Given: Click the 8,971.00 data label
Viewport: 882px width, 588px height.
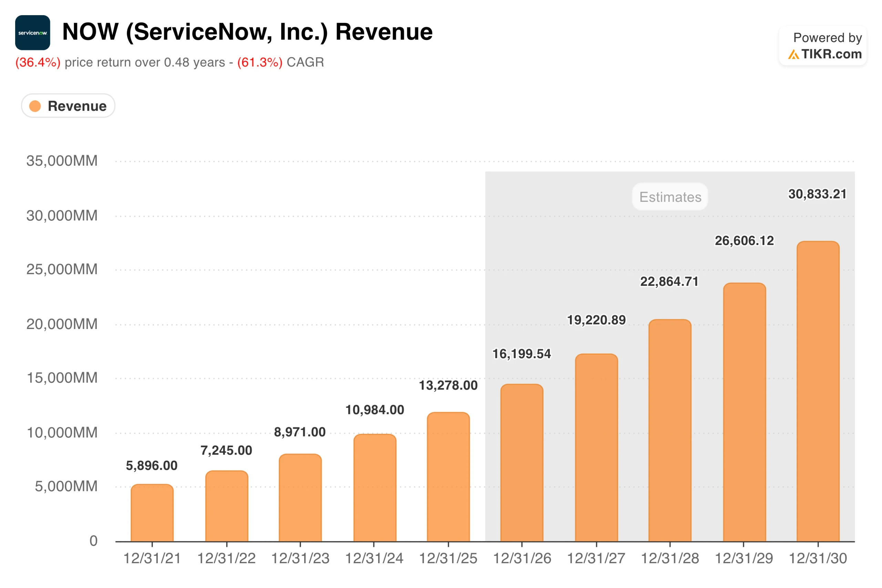Looking at the screenshot, I should click(x=300, y=432).
